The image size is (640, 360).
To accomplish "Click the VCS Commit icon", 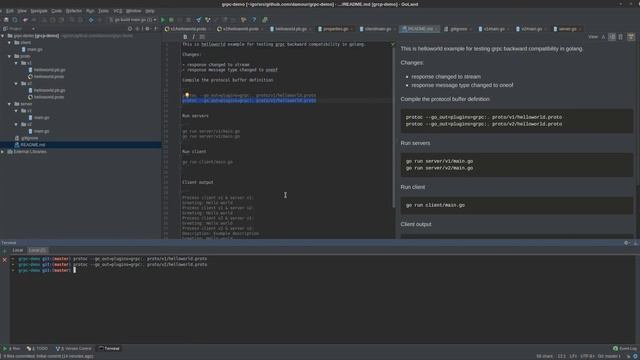I will (x=208, y=20).
